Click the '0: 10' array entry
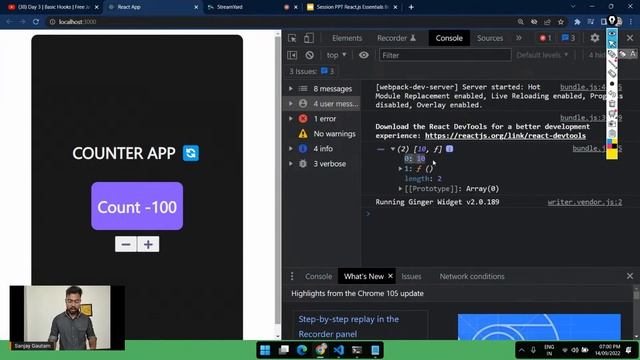 coord(415,158)
